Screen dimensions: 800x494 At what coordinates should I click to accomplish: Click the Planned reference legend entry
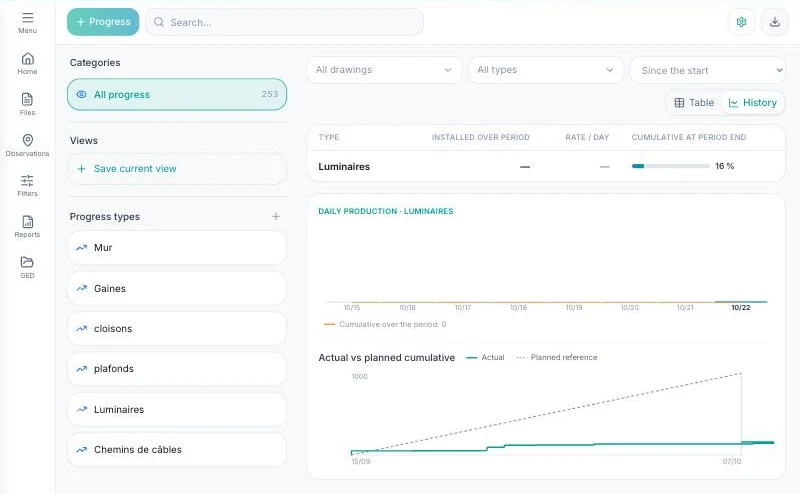pyautogui.click(x=557, y=357)
